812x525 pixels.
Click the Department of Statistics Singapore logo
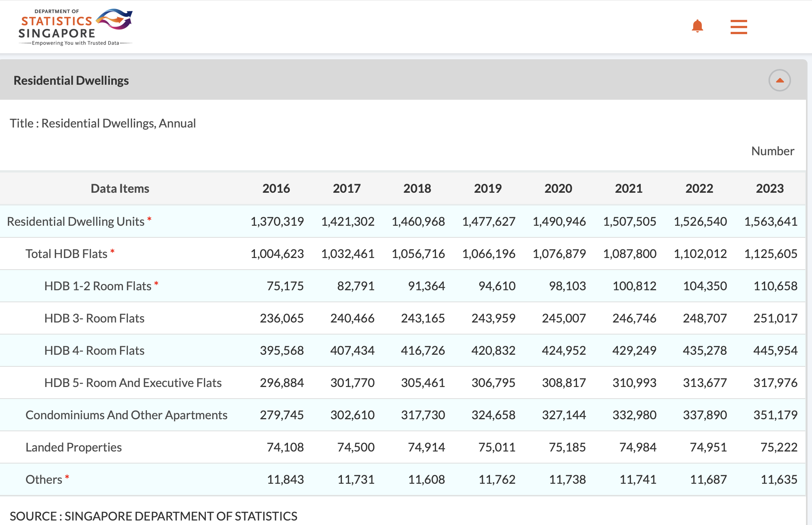point(75,27)
